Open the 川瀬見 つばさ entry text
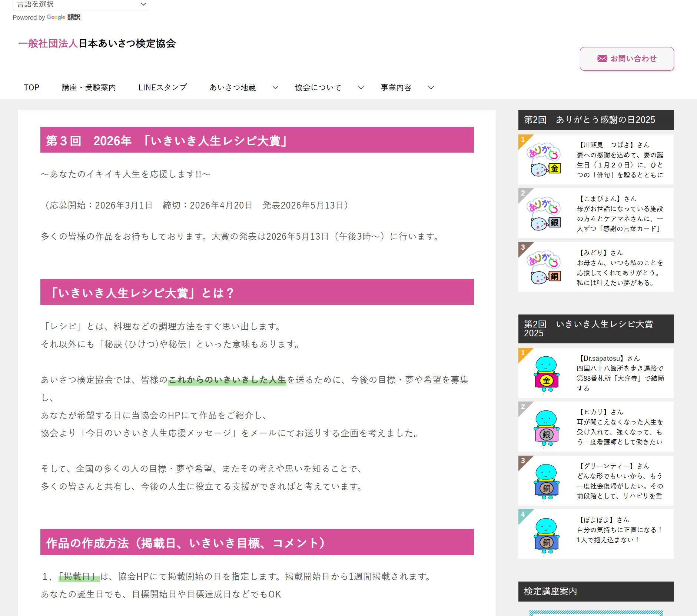Image resolution: width=697 pixels, height=616 pixels. [x=620, y=160]
